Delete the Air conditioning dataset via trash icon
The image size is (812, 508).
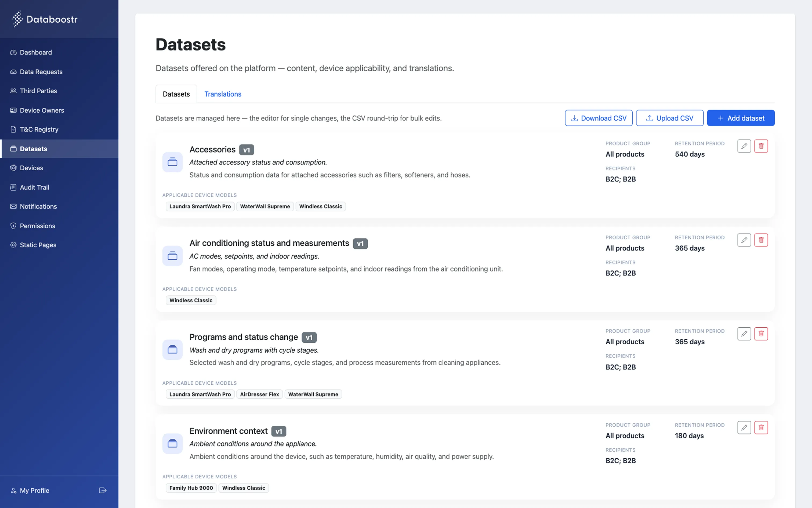tap(761, 240)
